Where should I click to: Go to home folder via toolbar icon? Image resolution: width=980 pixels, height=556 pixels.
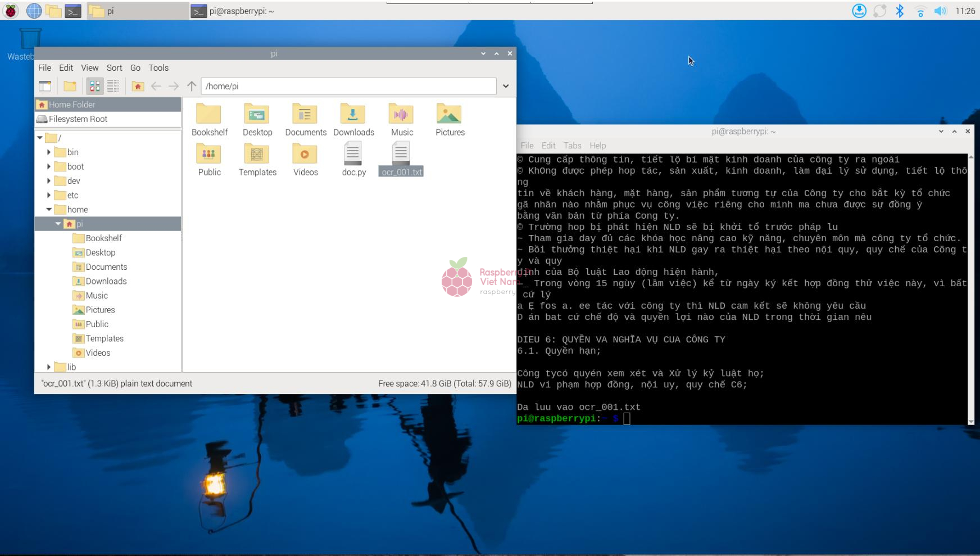tap(138, 86)
